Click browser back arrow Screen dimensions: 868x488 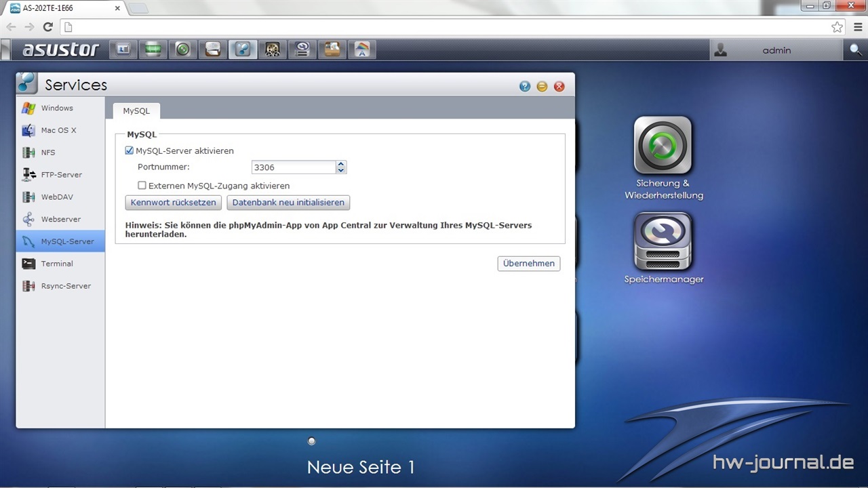point(12,27)
